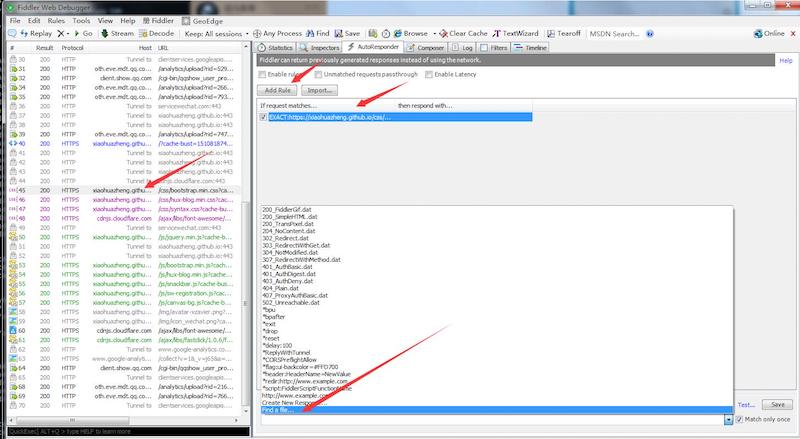Click the Go resume button

point(84,33)
